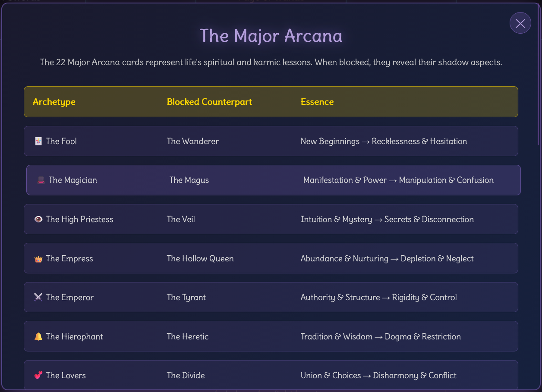Click the Blocked Counterpart column header

(209, 102)
